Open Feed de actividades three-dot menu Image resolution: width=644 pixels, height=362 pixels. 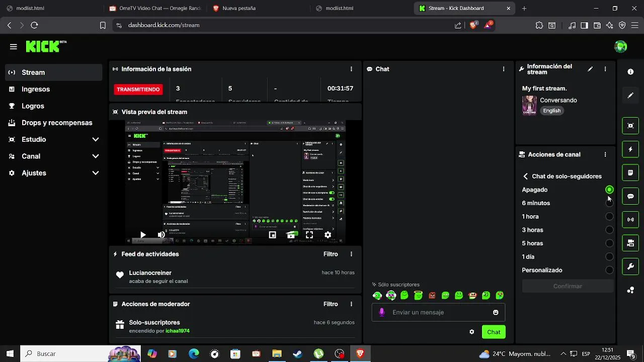point(351,254)
